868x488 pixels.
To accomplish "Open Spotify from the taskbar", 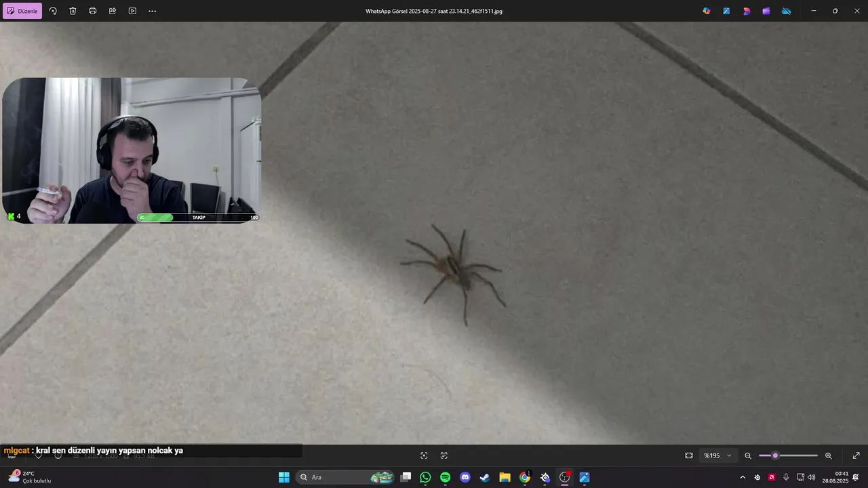I will coord(445,477).
